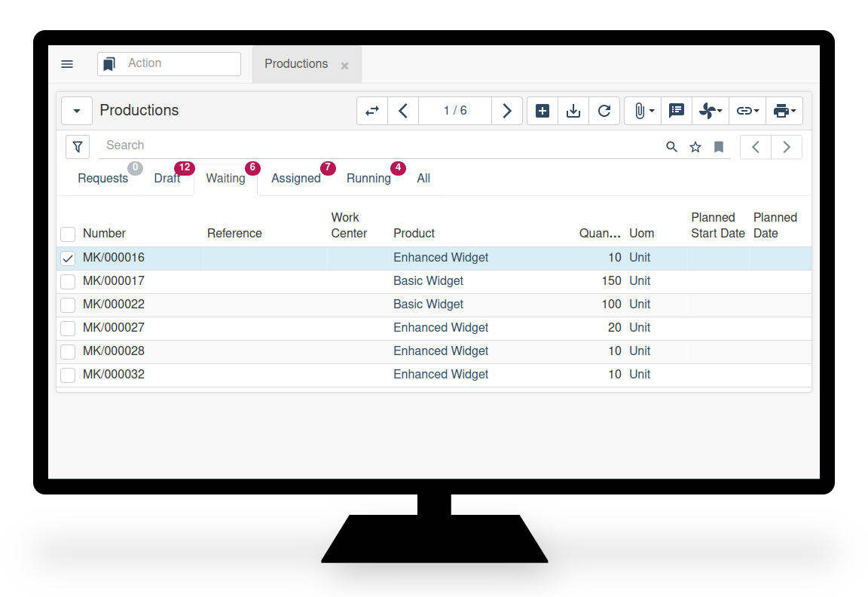This screenshot has width=868, height=597.
Task: Switch to the Assigned tab
Action: coord(296,179)
